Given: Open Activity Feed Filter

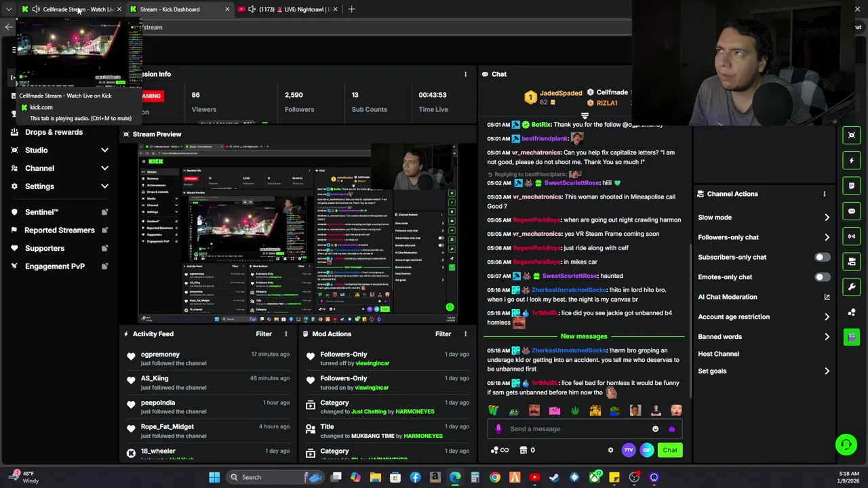Looking at the screenshot, I should coord(264,333).
